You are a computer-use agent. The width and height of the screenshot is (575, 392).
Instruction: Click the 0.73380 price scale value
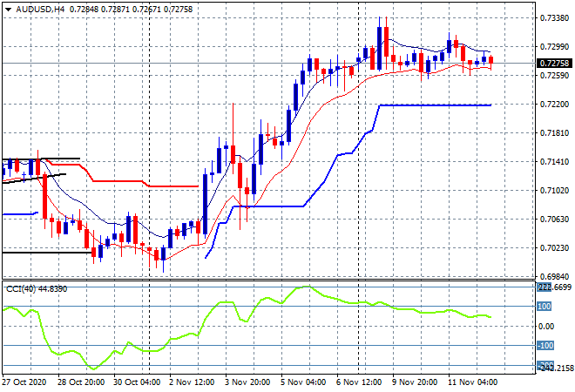[554, 17]
